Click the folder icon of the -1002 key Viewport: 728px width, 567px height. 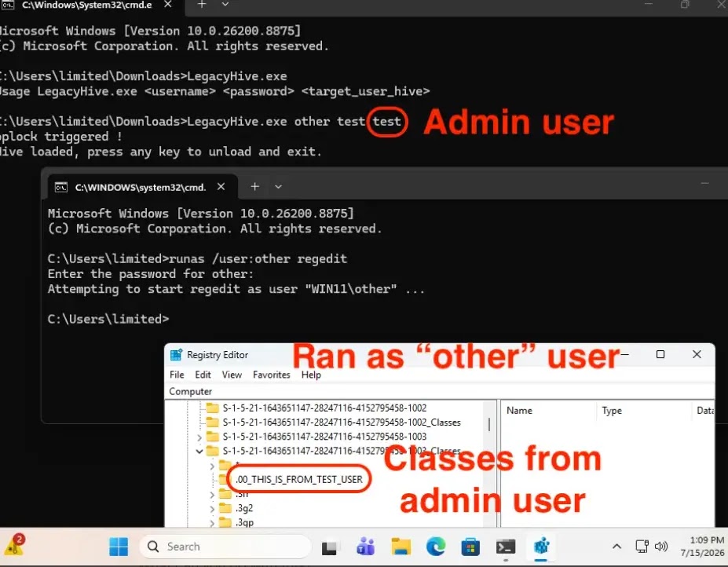point(213,408)
